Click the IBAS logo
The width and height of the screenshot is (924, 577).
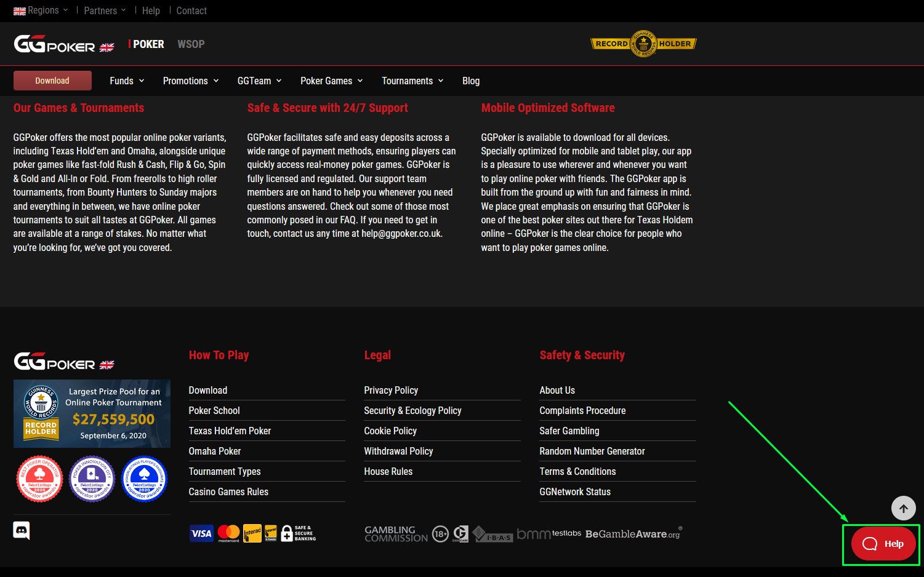point(492,534)
